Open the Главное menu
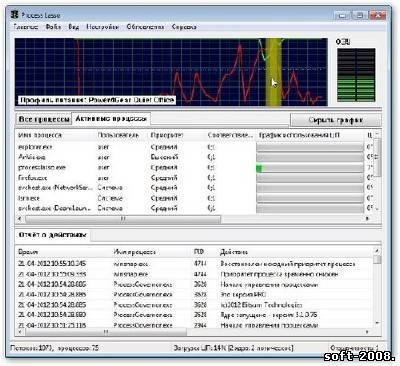Image resolution: width=400 pixels, height=366 pixels. (26, 27)
